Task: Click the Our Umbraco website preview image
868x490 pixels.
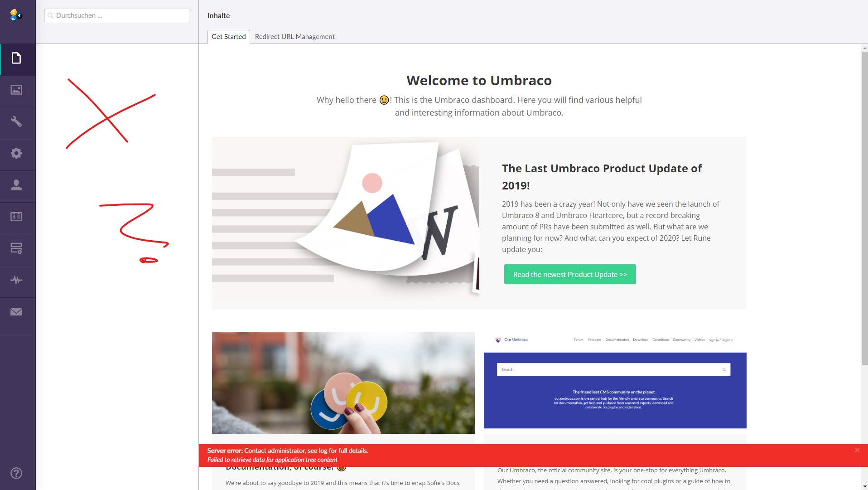Action: (x=615, y=380)
